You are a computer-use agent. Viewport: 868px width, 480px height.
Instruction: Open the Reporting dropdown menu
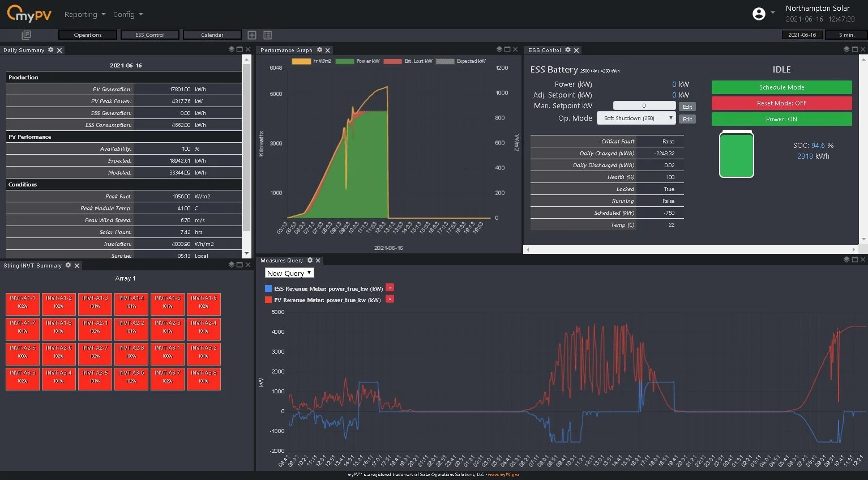[85, 14]
